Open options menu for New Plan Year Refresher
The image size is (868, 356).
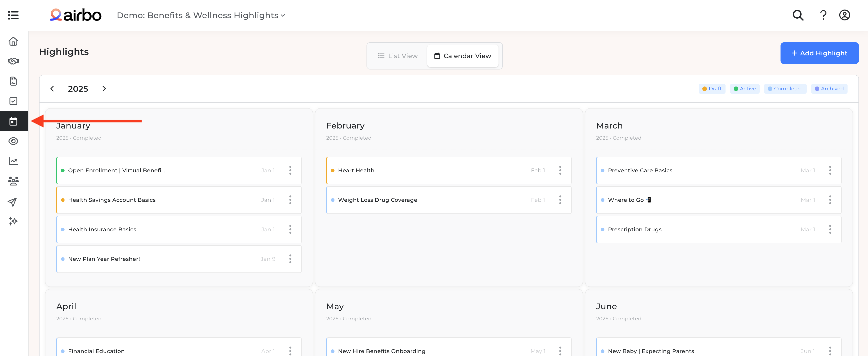[290, 259]
